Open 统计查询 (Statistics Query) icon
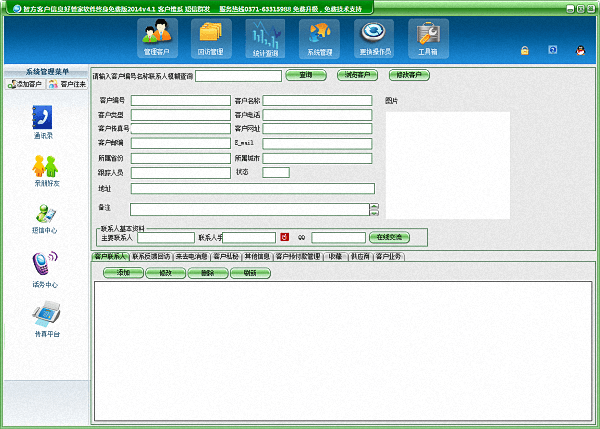Image resolution: width=600 pixels, height=429 pixels. pos(265,38)
